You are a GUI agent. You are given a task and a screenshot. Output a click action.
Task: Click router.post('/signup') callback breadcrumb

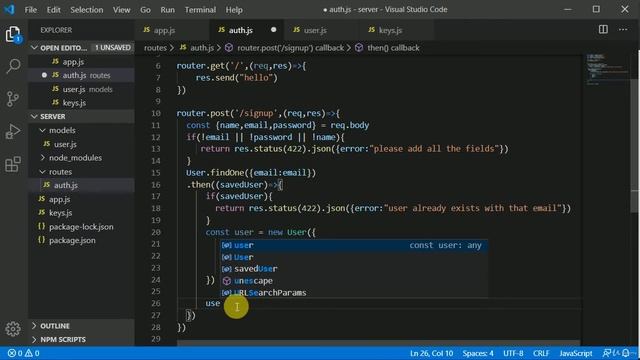[284, 48]
